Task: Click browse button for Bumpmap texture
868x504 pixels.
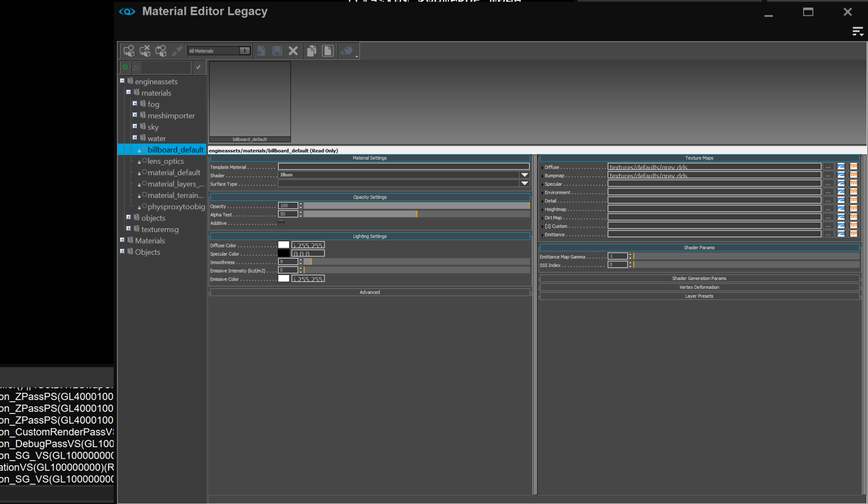Action: click(x=828, y=175)
